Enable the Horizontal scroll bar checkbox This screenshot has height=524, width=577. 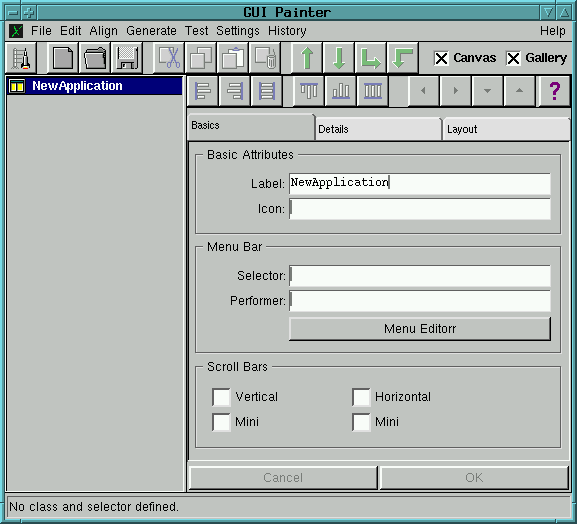pos(361,397)
